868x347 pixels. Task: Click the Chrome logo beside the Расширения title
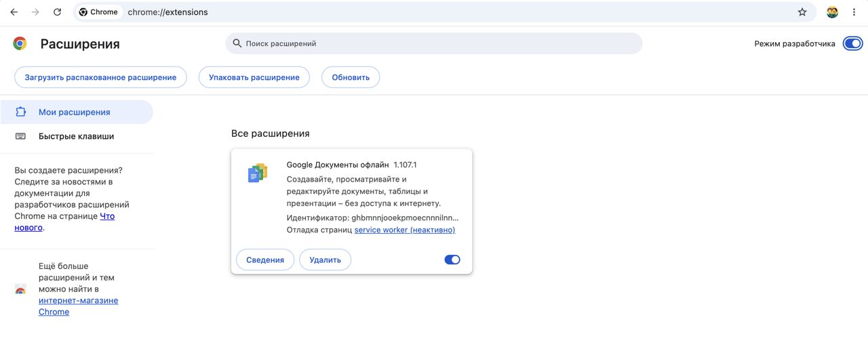pos(20,43)
